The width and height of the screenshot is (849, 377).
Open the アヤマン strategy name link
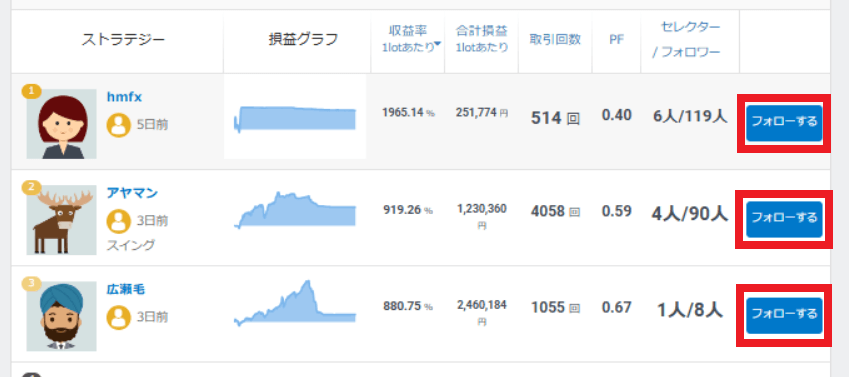(x=132, y=193)
